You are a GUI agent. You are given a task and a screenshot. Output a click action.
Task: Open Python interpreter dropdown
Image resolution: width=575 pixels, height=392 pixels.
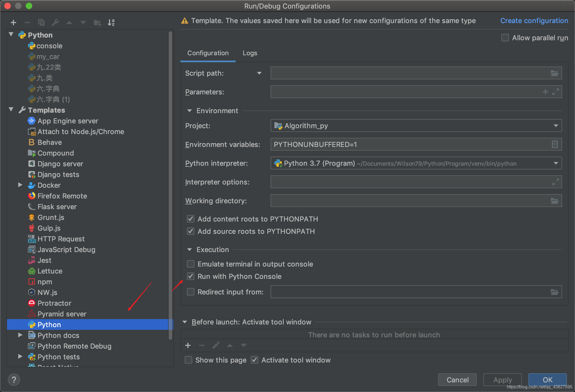[x=416, y=163]
